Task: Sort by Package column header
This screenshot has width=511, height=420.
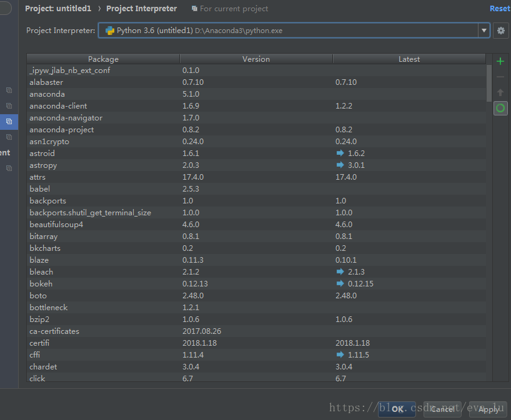Action: click(x=103, y=59)
